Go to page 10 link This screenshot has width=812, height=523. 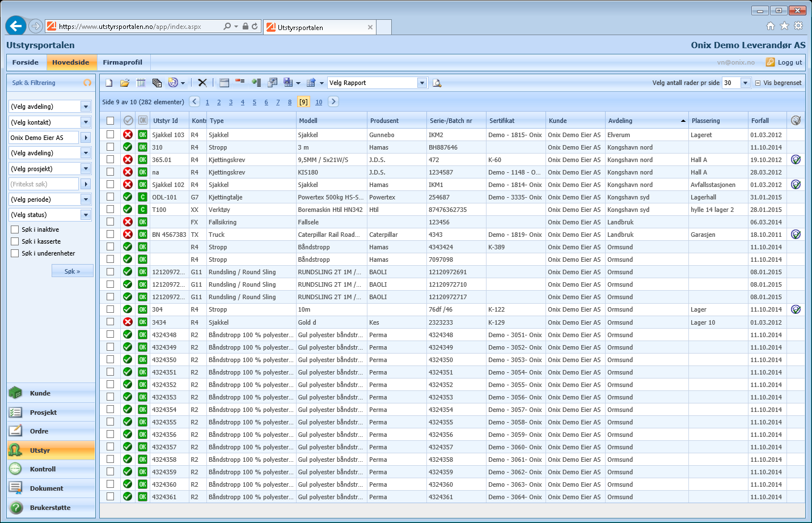[319, 102]
